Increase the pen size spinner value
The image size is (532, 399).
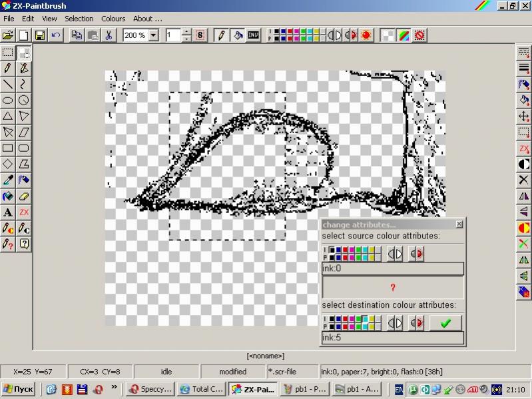tap(186, 32)
